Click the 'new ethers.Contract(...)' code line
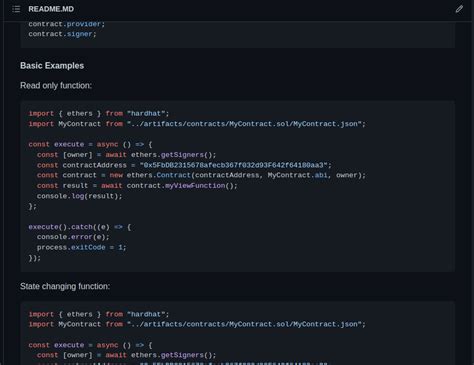 pos(201,175)
